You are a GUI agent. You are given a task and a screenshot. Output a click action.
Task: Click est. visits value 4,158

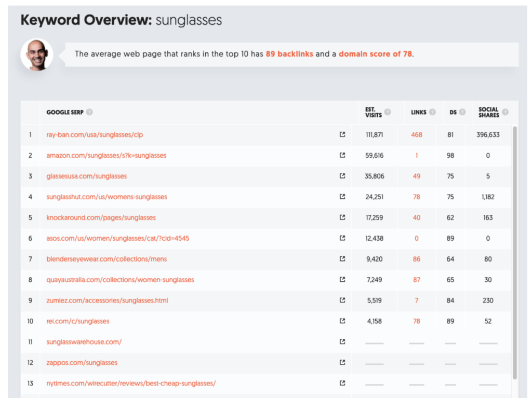pos(374,321)
